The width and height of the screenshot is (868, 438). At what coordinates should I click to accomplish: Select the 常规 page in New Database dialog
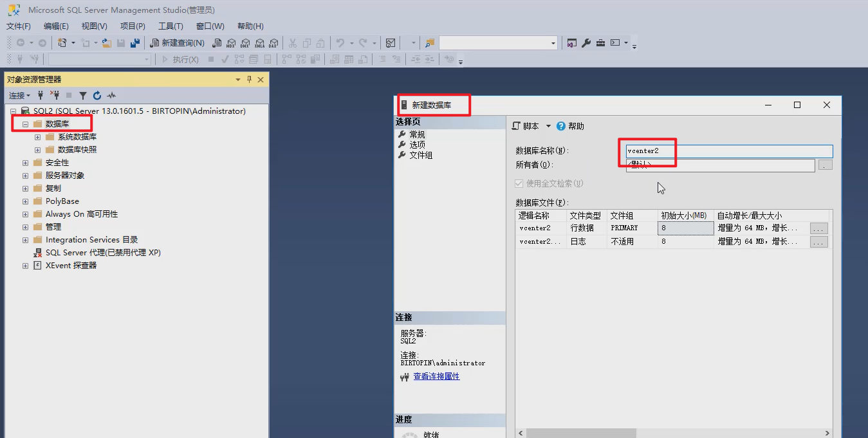tap(417, 134)
